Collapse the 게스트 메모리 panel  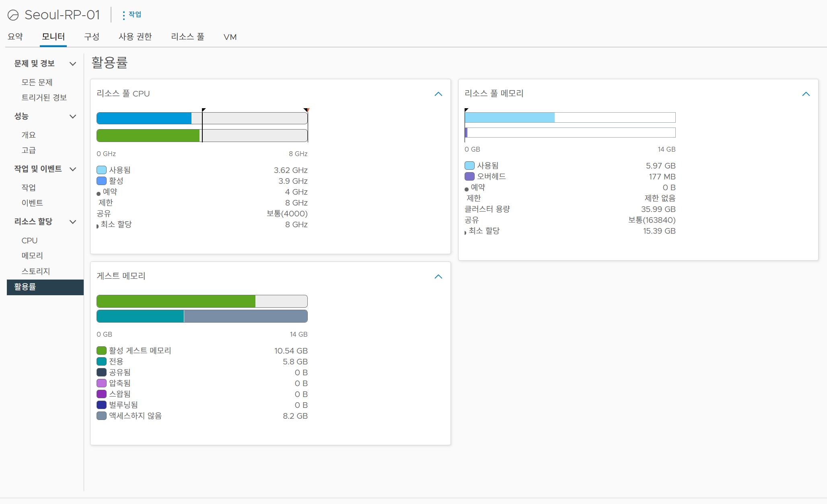[x=438, y=277]
